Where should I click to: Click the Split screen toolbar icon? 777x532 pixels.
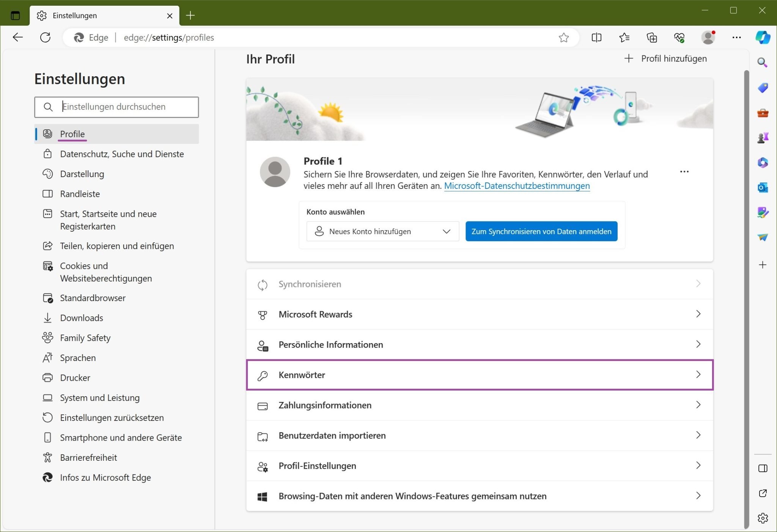(596, 38)
